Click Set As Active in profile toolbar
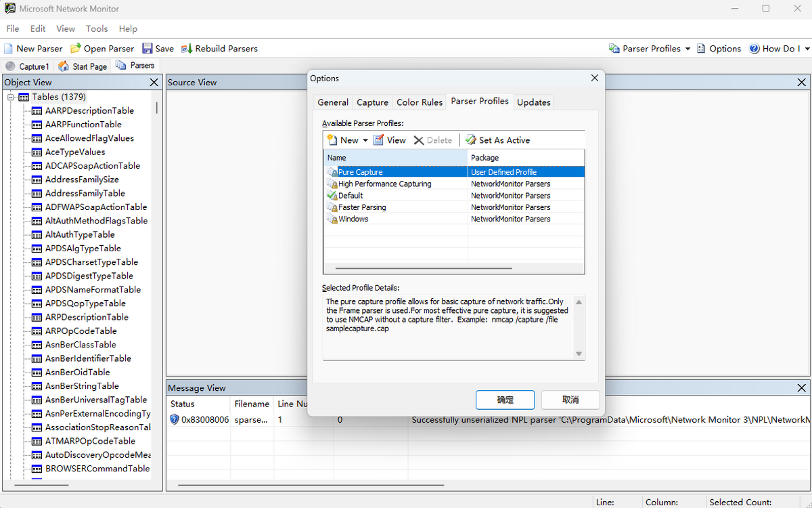The height and width of the screenshot is (508, 812). 497,140
